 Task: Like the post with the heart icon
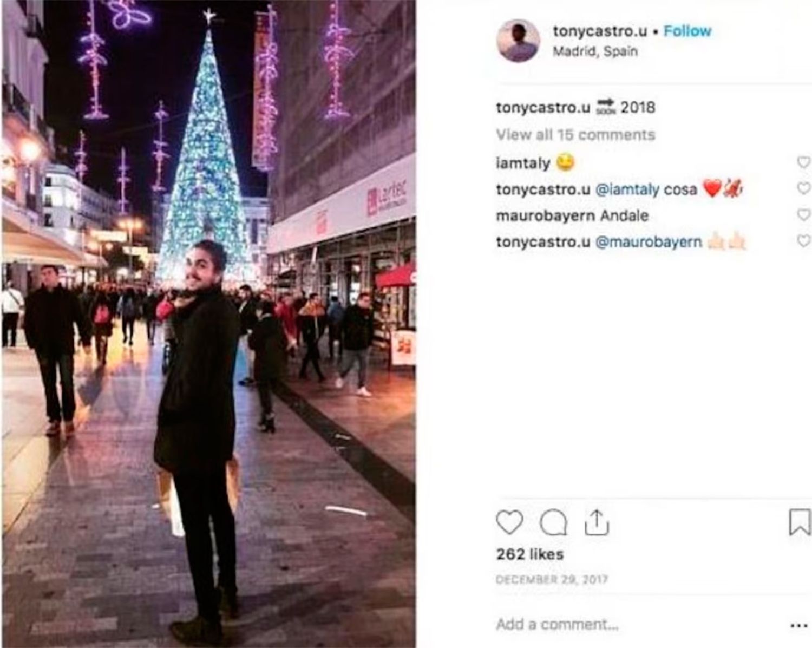coord(509,522)
